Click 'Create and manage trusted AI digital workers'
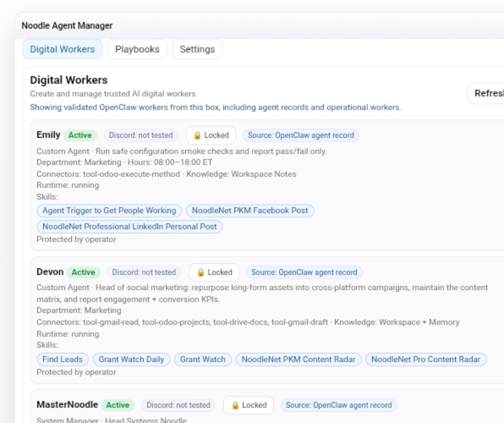 pos(113,94)
